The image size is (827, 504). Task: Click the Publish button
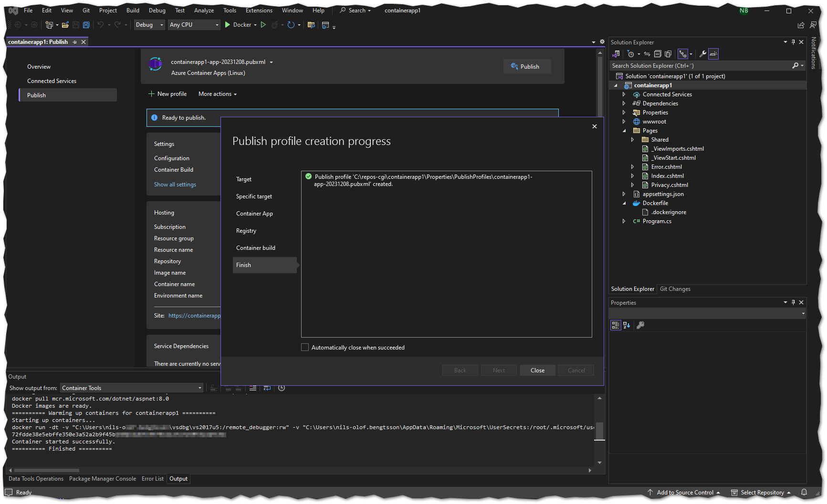click(x=527, y=67)
